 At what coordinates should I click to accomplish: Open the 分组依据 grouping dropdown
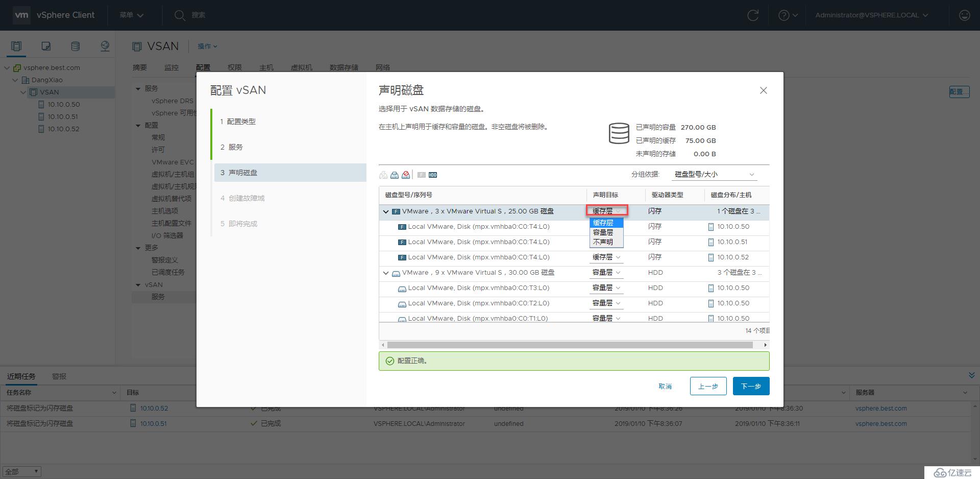pos(714,175)
